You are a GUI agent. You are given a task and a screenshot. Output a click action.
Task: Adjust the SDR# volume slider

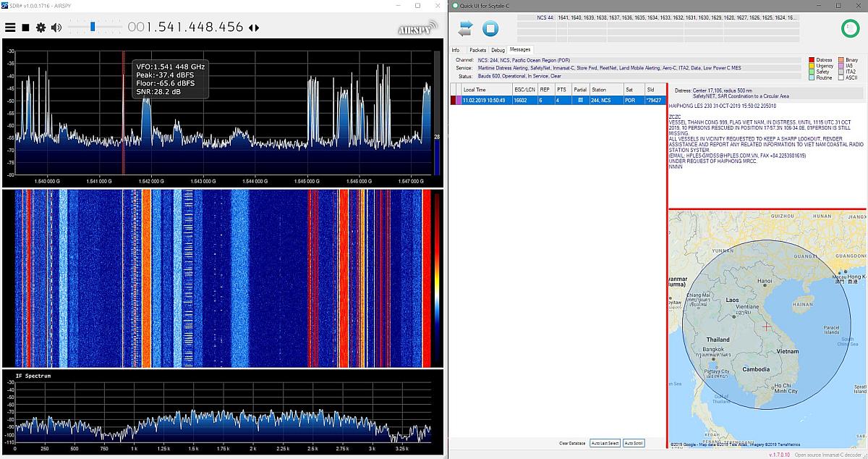93,27
